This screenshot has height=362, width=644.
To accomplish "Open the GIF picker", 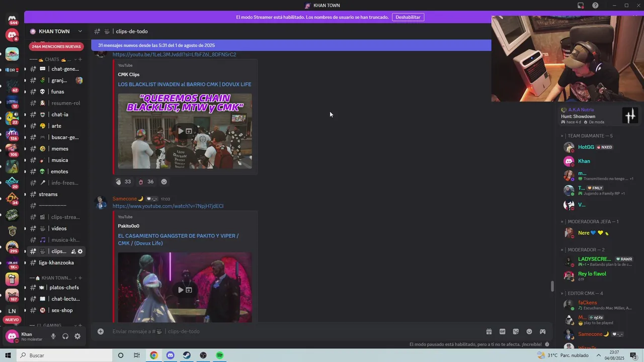I will [502, 331].
